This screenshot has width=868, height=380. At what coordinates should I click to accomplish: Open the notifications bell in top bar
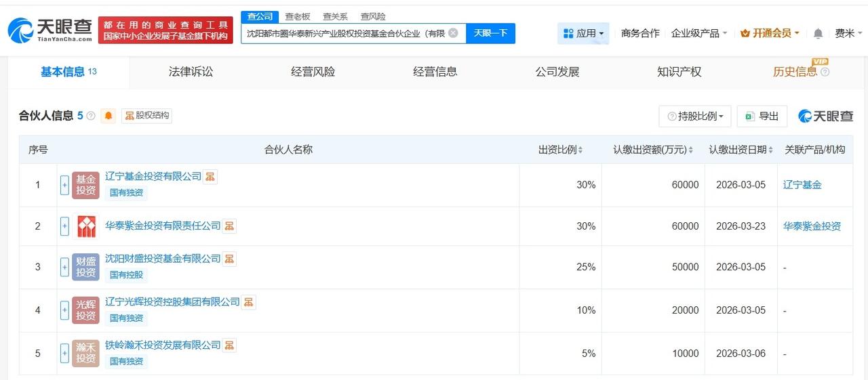click(818, 33)
